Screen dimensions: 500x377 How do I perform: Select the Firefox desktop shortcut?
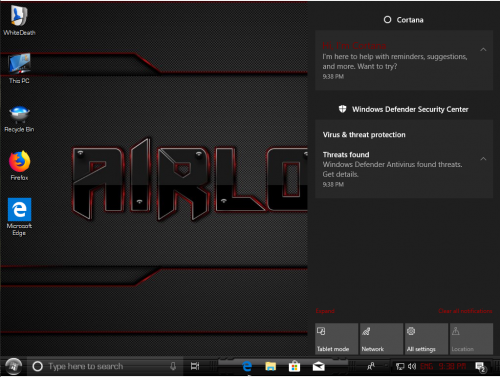[x=19, y=166]
